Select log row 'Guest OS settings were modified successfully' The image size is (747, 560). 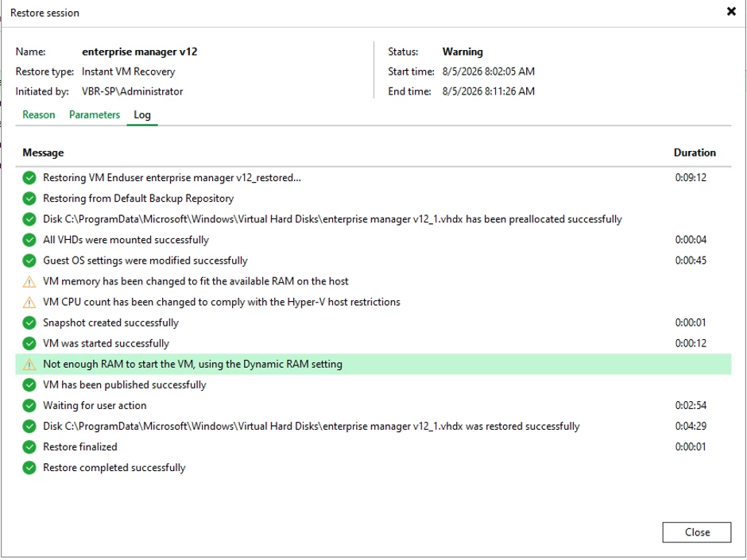[x=373, y=261]
